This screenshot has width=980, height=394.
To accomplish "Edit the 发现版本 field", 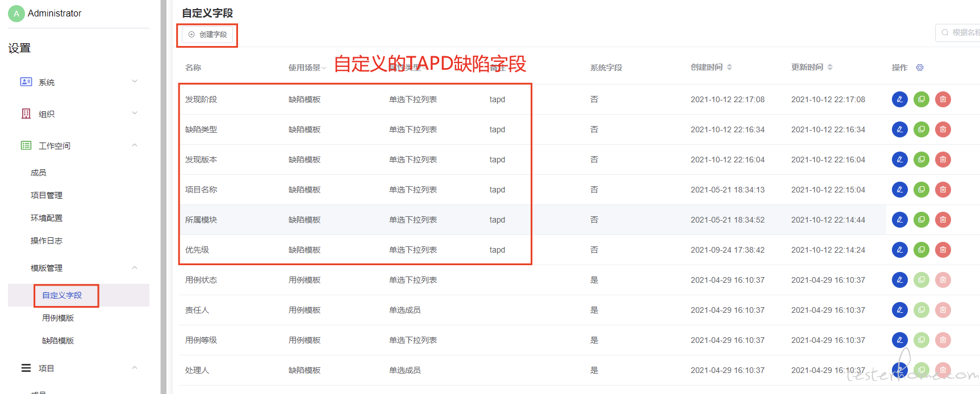I will (899, 160).
